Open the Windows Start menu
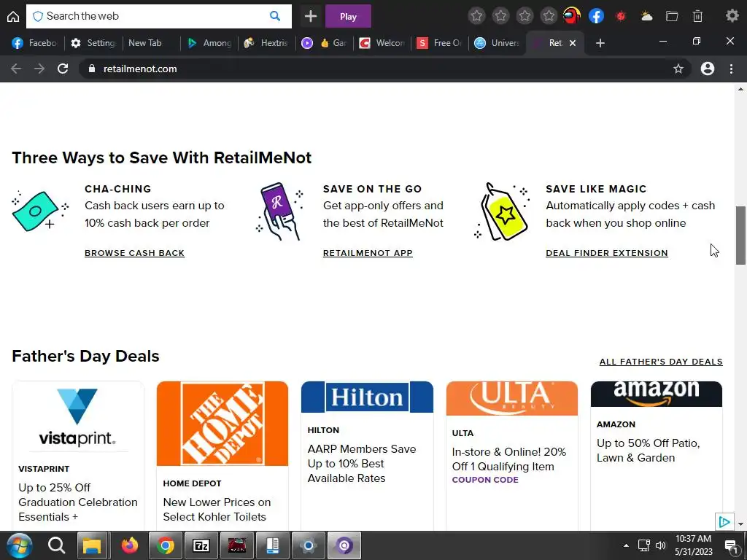The height and width of the screenshot is (560, 747). pyautogui.click(x=19, y=545)
